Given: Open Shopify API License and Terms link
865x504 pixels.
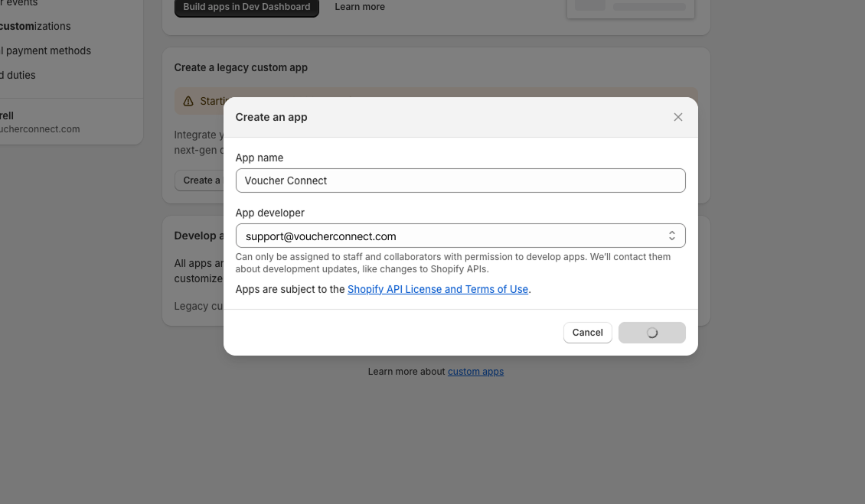Looking at the screenshot, I should tap(437, 289).
